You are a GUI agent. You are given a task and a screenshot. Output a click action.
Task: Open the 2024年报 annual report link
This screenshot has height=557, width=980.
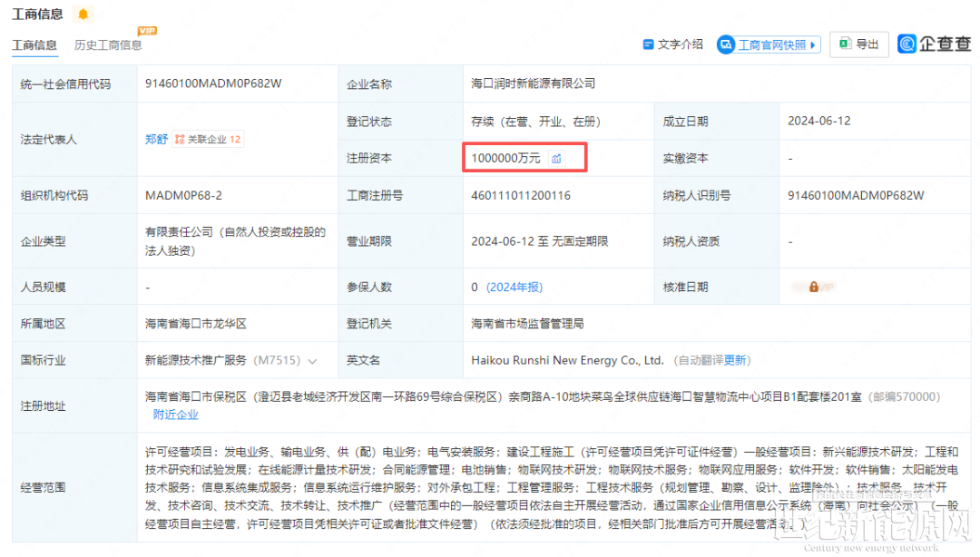pyautogui.click(x=514, y=287)
